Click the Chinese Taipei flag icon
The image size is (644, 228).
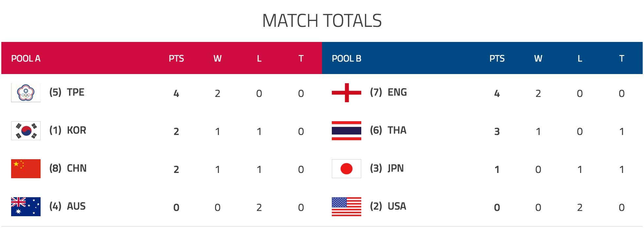26,93
